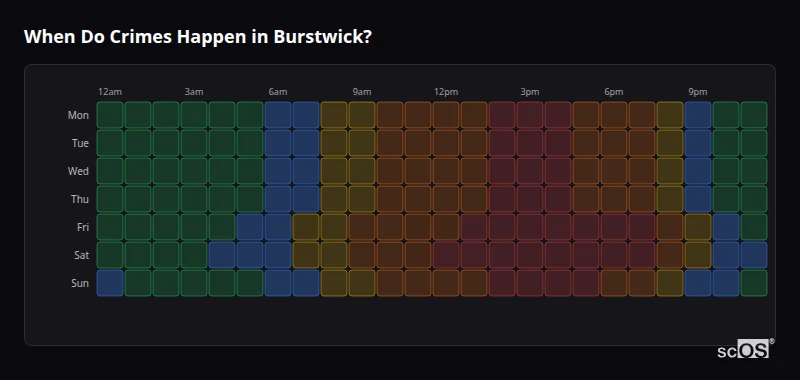
Task: Click the 'Thu' row label
Action: point(80,199)
